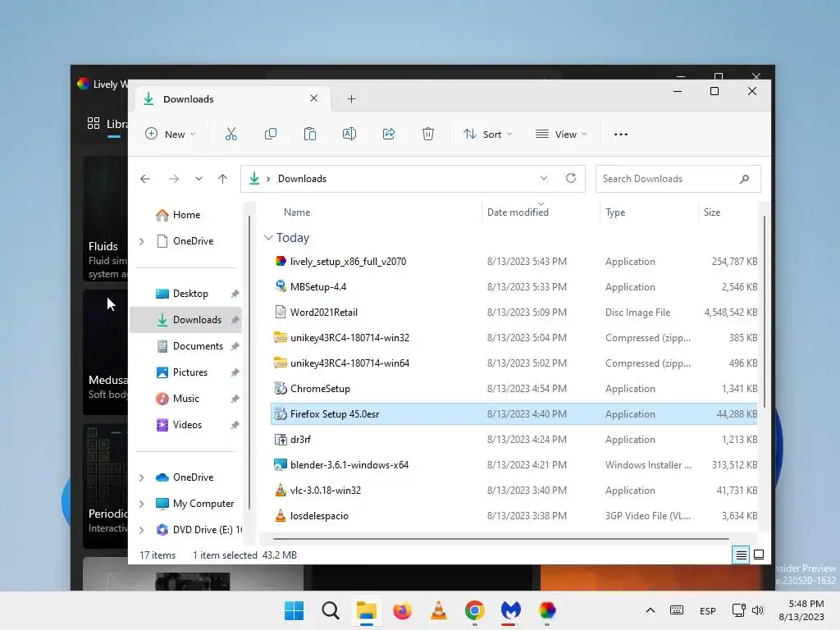Open VLC from the taskbar
This screenshot has height=630, width=840.
pos(439,610)
